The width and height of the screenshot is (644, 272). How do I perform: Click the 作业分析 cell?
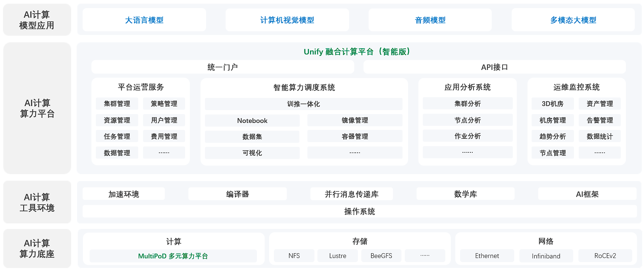coord(468,136)
